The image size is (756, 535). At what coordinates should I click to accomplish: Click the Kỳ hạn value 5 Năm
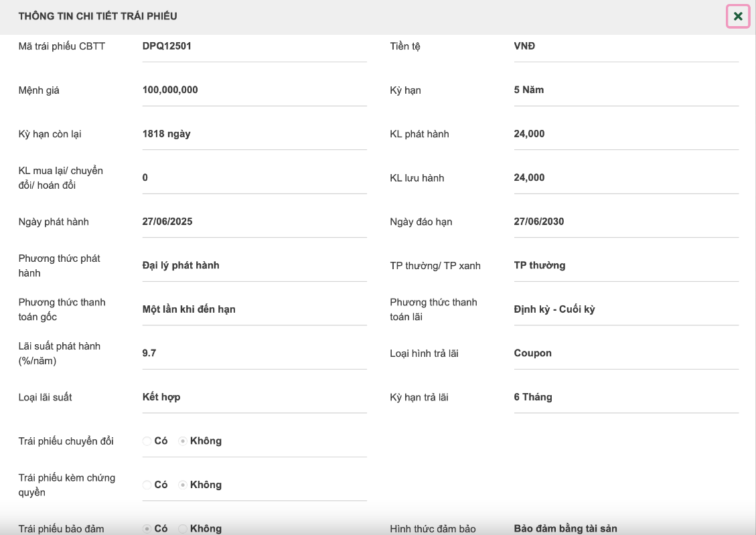(x=529, y=90)
